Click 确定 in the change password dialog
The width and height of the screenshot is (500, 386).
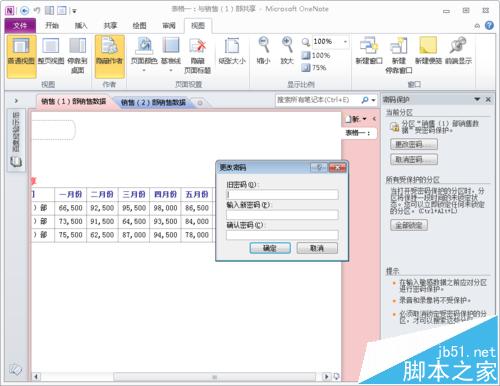(x=270, y=248)
